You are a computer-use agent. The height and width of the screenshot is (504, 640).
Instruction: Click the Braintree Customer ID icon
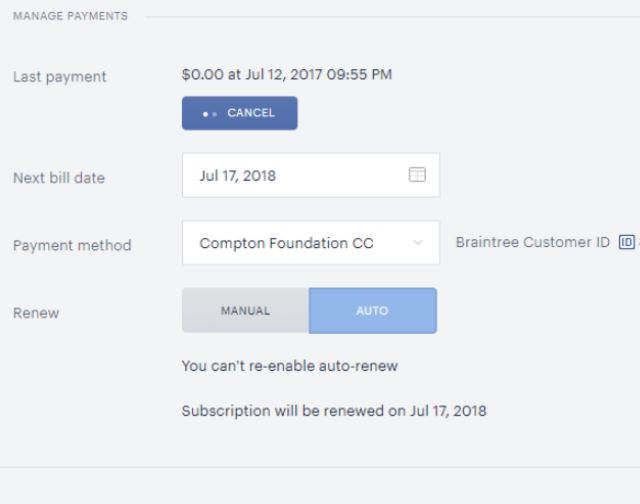(627, 242)
